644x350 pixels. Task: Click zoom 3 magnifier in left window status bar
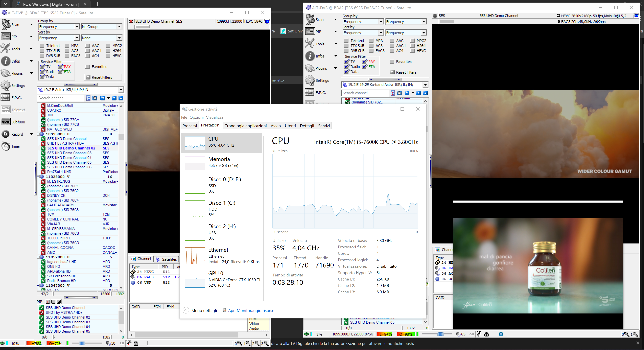(265, 343)
